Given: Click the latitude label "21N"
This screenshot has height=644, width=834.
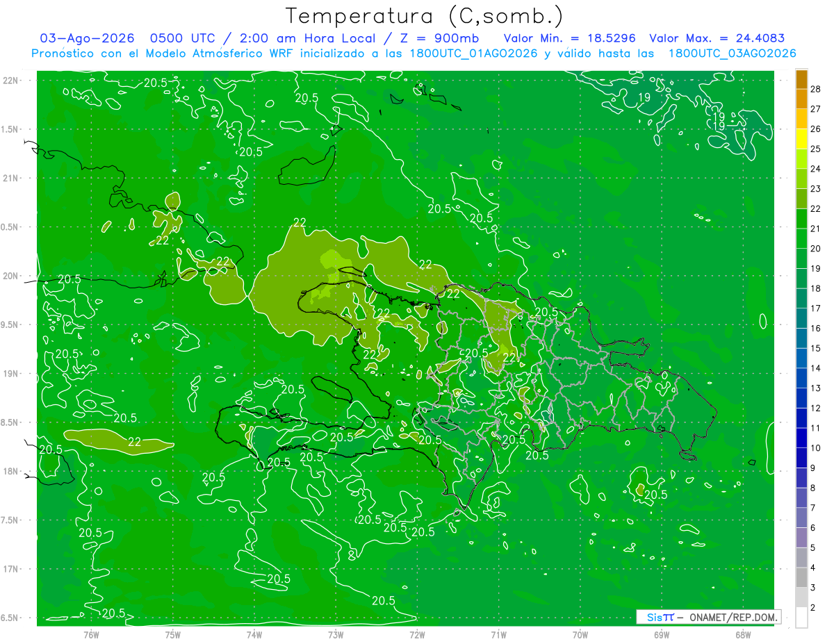Looking at the screenshot, I should 10,179.
